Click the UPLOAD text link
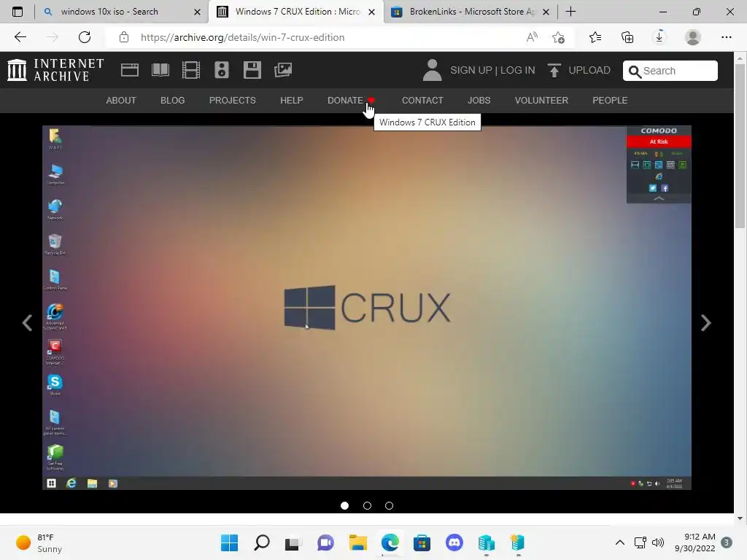Screen dimensions: 747x560 point(589,71)
